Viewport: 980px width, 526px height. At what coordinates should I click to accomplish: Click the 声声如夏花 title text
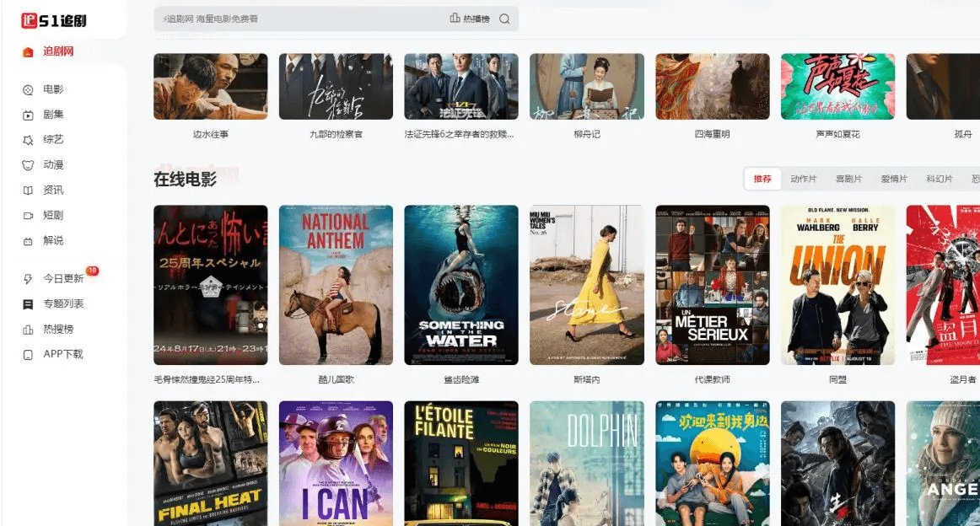(x=838, y=134)
